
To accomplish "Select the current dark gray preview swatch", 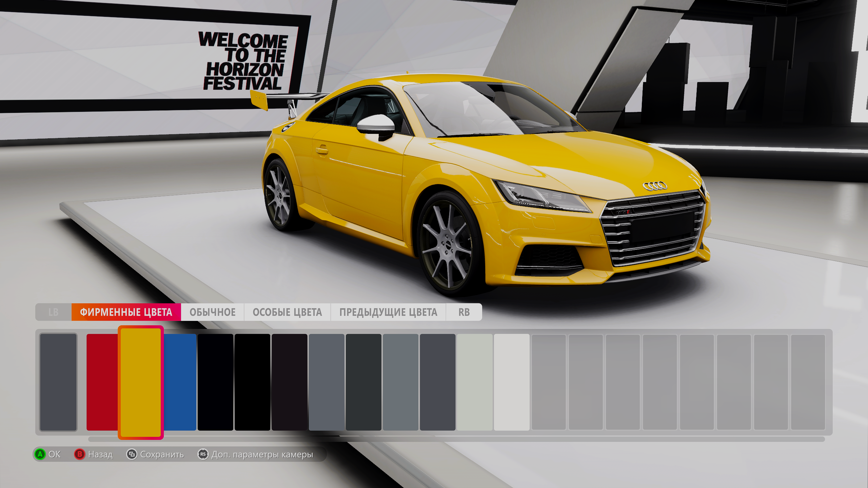I will click(58, 382).
